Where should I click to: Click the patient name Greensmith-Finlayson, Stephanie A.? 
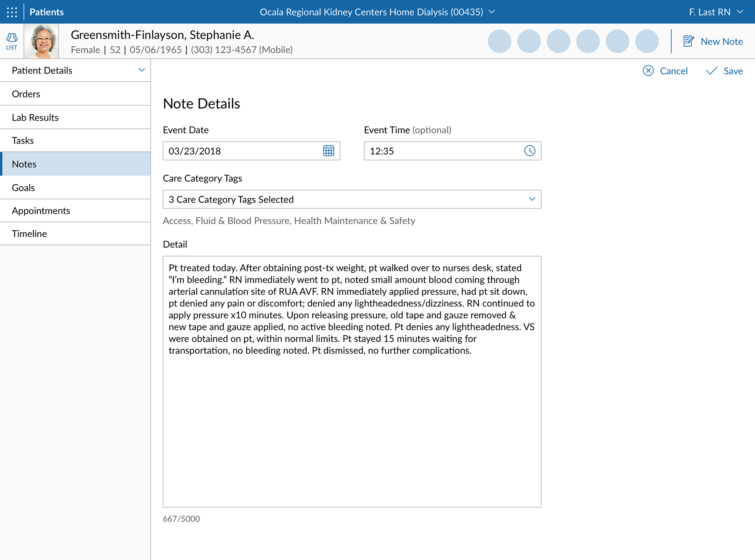point(162,35)
